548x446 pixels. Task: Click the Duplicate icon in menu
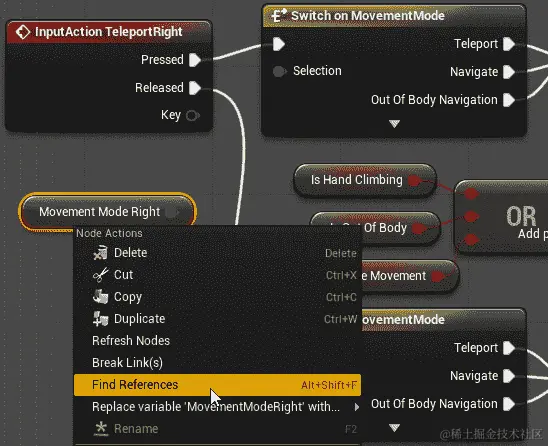pos(100,319)
